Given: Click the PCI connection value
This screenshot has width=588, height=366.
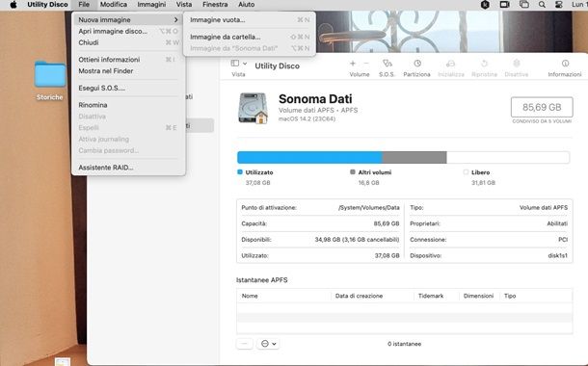Looking at the screenshot, I should coord(563,240).
